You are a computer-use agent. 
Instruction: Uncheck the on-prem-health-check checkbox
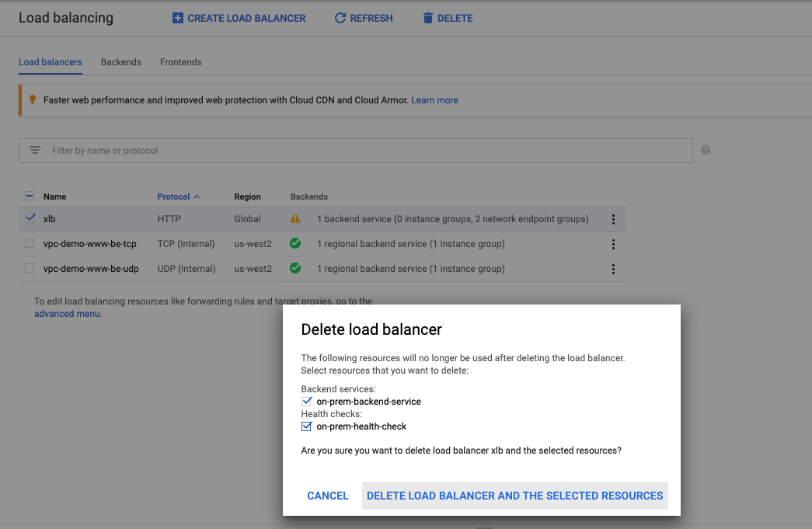(306, 426)
